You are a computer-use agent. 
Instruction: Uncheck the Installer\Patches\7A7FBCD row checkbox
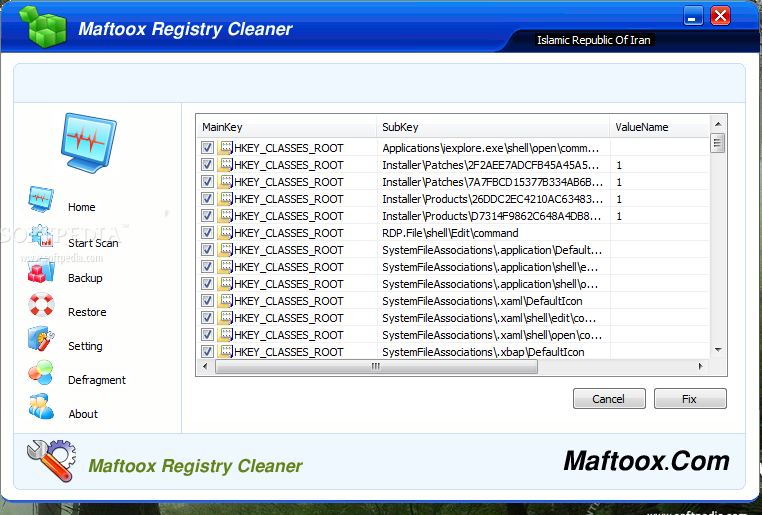(x=208, y=182)
